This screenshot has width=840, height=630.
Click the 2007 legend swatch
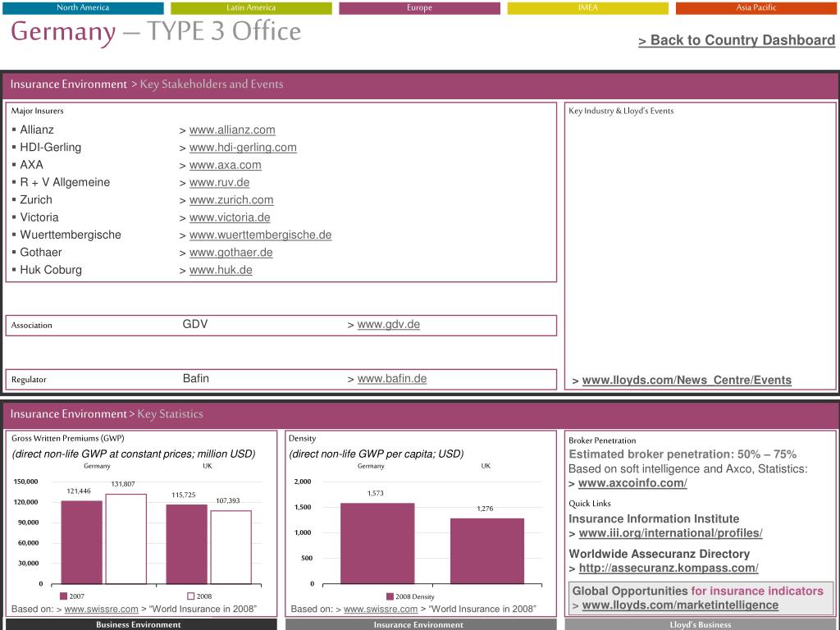64,596
